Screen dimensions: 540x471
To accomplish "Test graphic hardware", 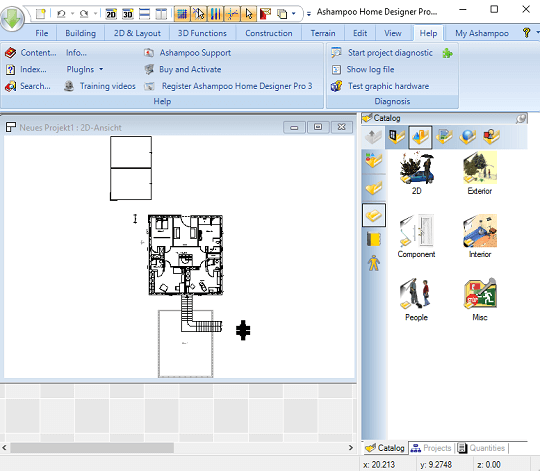I will point(380,86).
